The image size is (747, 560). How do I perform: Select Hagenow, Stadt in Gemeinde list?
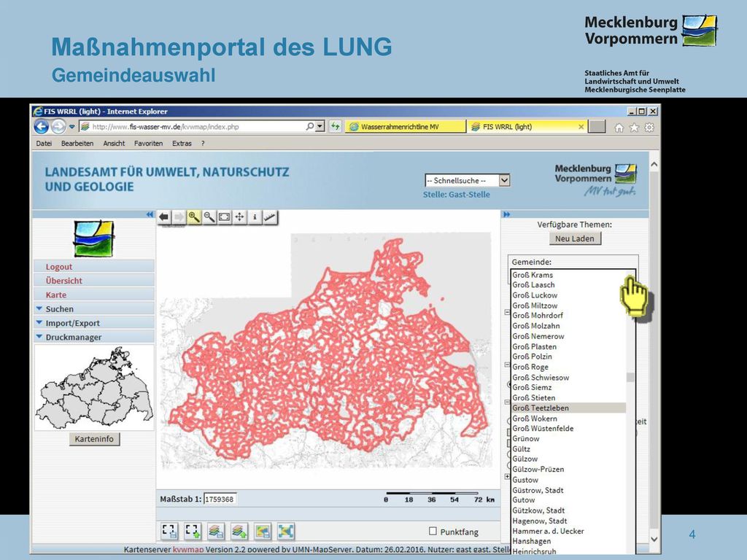568,521
